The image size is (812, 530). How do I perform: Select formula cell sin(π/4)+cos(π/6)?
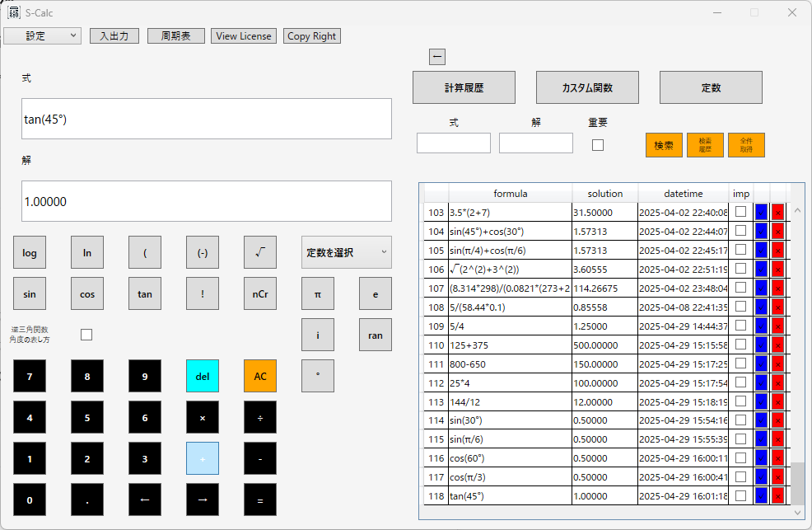point(510,251)
